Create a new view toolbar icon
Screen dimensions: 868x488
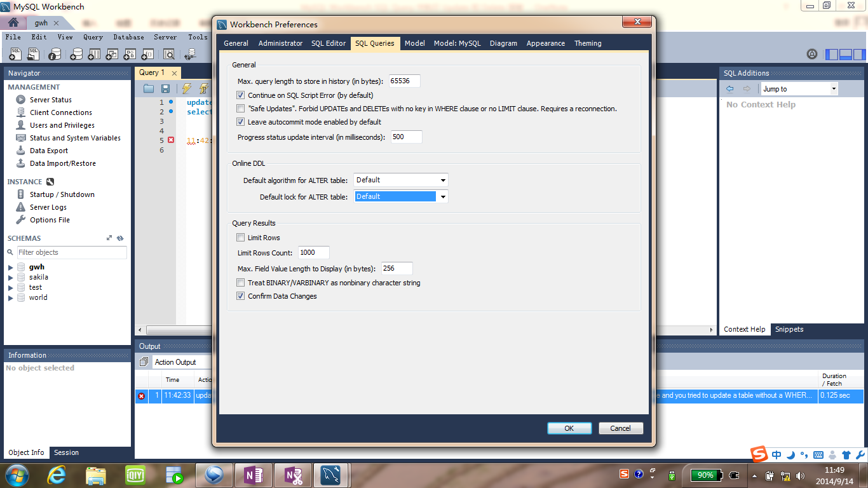point(112,54)
